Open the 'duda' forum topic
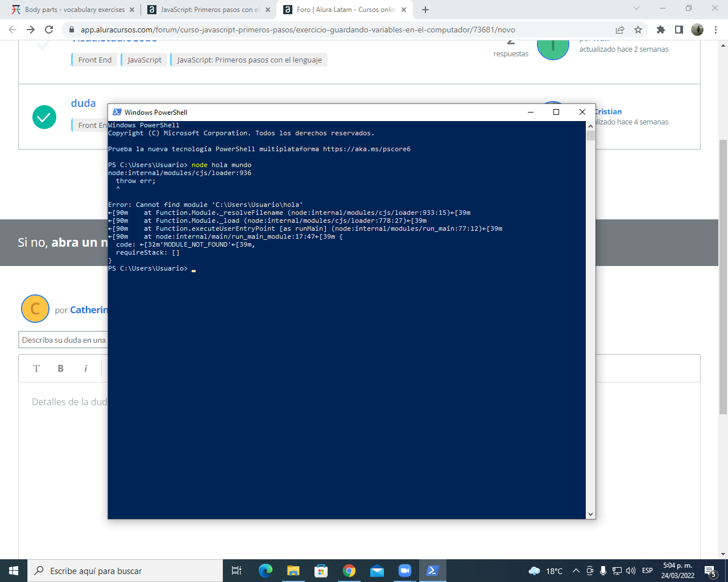Viewport: 728px width, 582px height. (84, 103)
